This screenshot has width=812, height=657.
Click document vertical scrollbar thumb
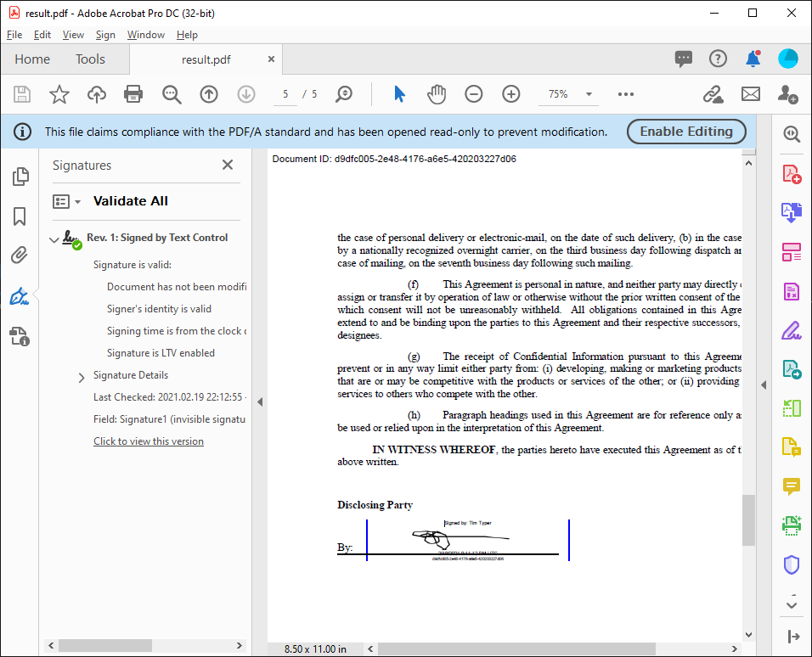(x=748, y=519)
